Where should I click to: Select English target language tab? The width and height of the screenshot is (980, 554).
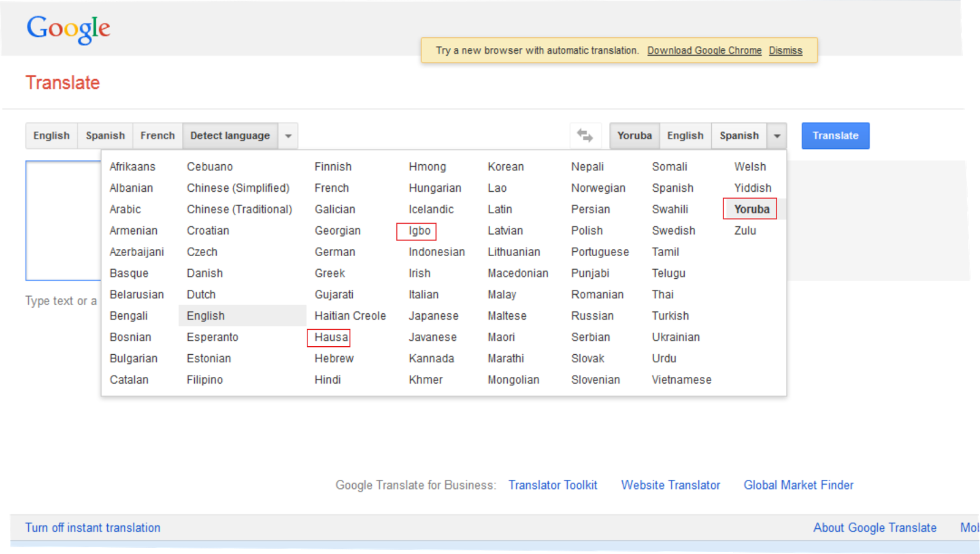(x=685, y=135)
